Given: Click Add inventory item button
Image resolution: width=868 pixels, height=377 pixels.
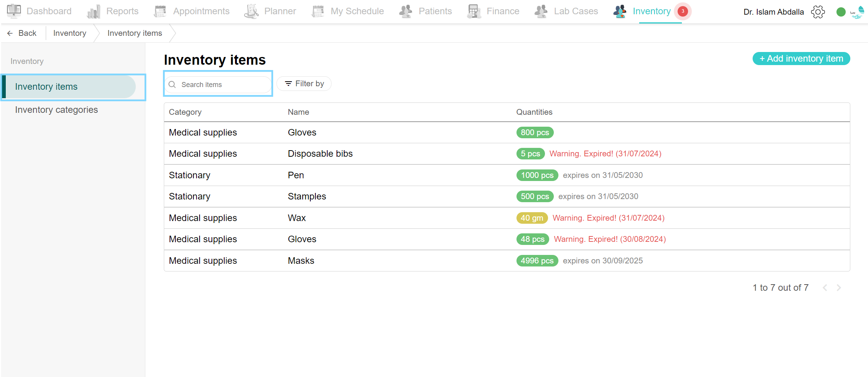Looking at the screenshot, I should pyautogui.click(x=801, y=59).
